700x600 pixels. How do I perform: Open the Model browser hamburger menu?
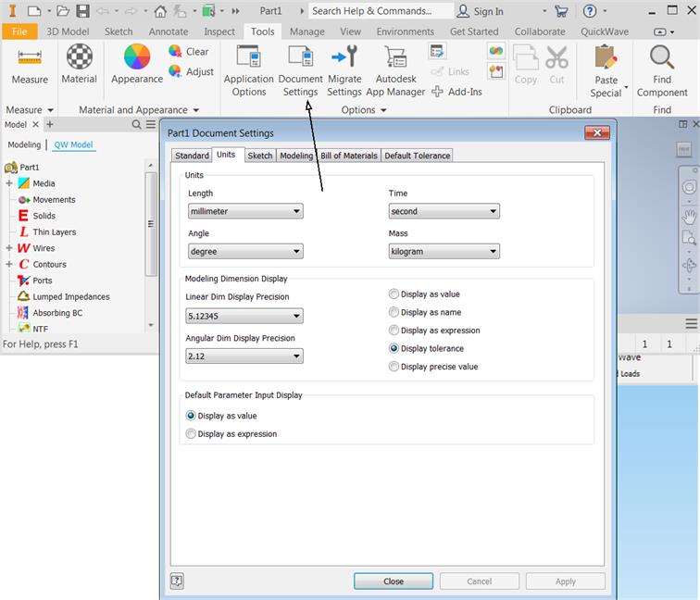click(151, 125)
